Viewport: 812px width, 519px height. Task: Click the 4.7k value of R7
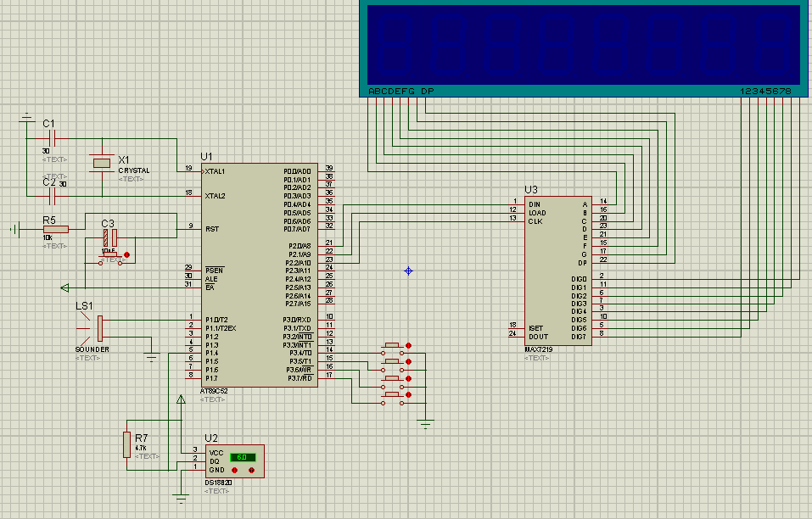(x=140, y=448)
